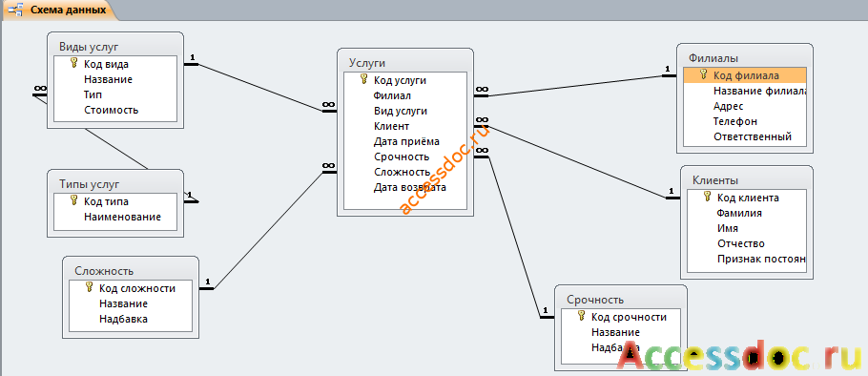Select the Клиенты table title bar
The width and height of the screenshot is (868, 376).
746,180
